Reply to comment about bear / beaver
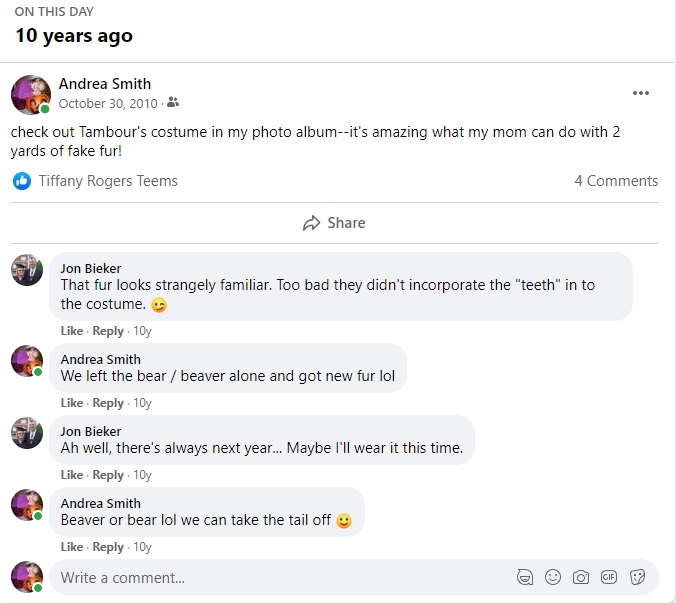 tap(108, 403)
